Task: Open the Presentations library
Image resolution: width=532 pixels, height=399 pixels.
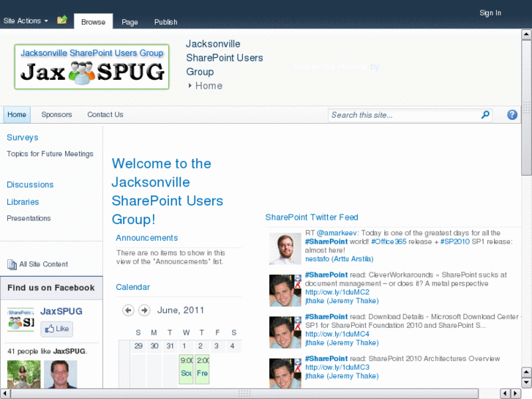Action: 29,218
